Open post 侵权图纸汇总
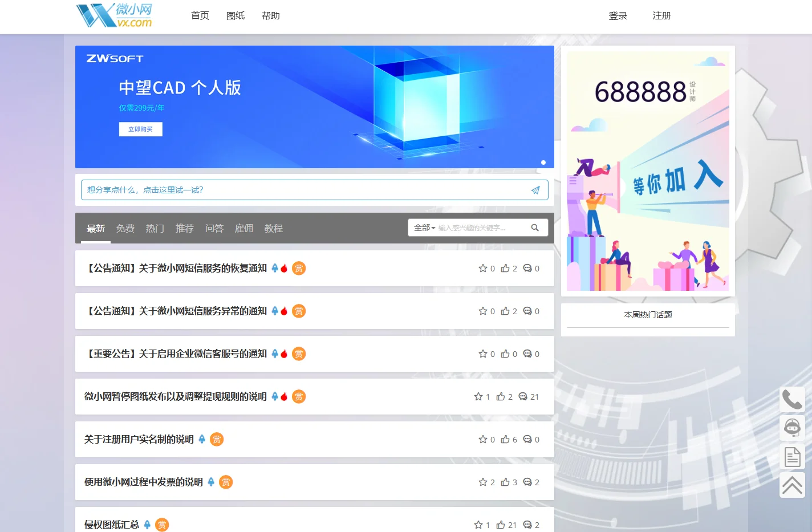 click(x=112, y=525)
